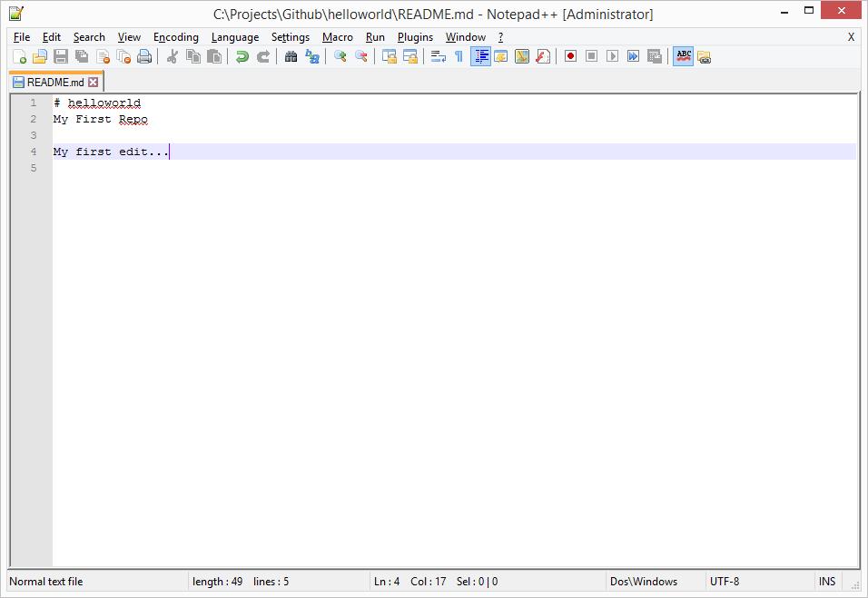The width and height of the screenshot is (868, 598).
Task: Open the Window menu
Action: (x=466, y=37)
